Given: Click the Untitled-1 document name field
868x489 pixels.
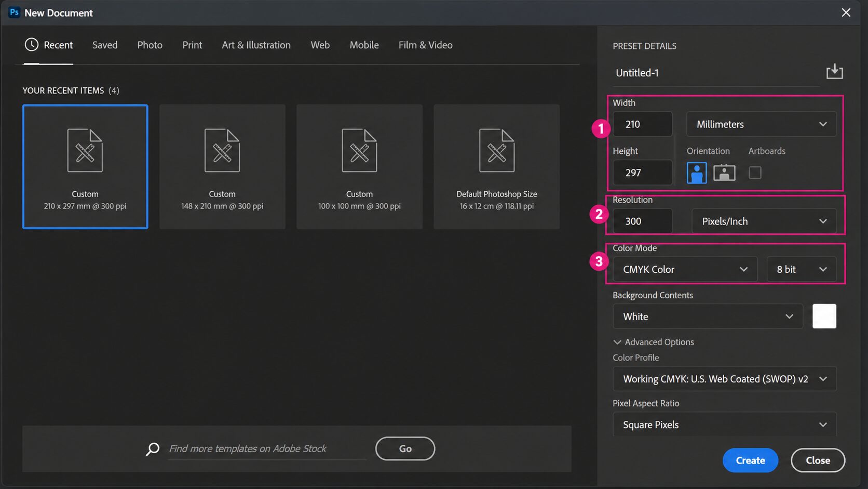Looking at the screenshot, I should pos(716,73).
